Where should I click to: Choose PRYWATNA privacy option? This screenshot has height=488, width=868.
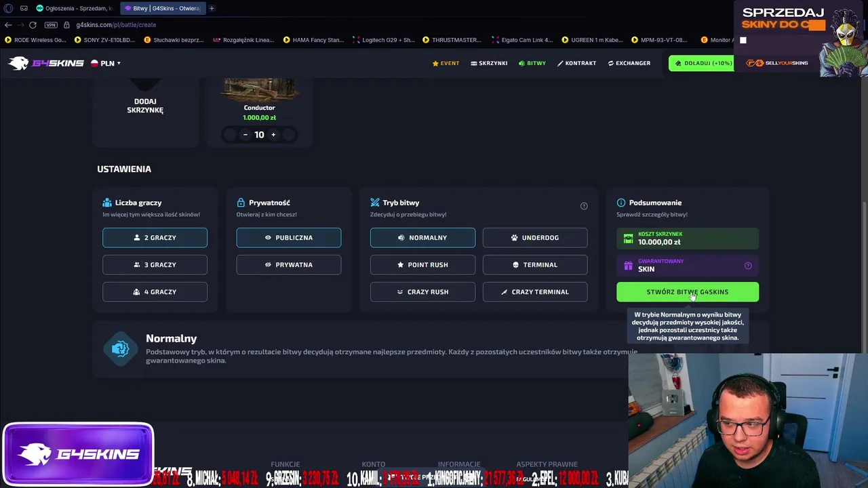pyautogui.click(x=289, y=265)
